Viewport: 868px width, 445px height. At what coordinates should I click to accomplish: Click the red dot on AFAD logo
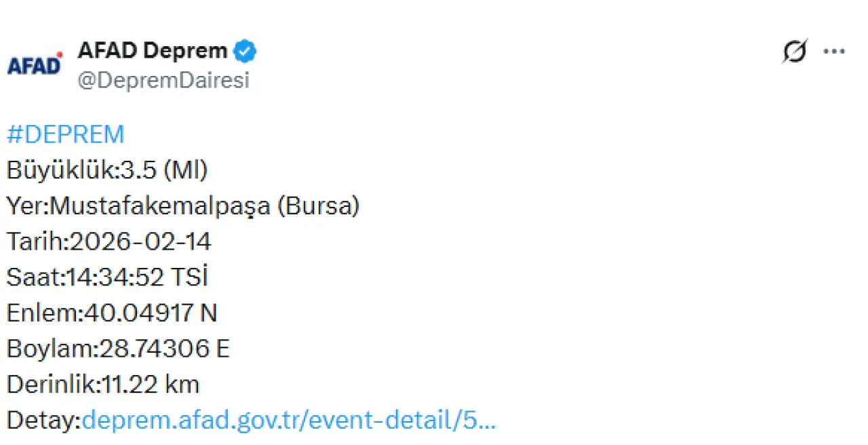[60, 54]
